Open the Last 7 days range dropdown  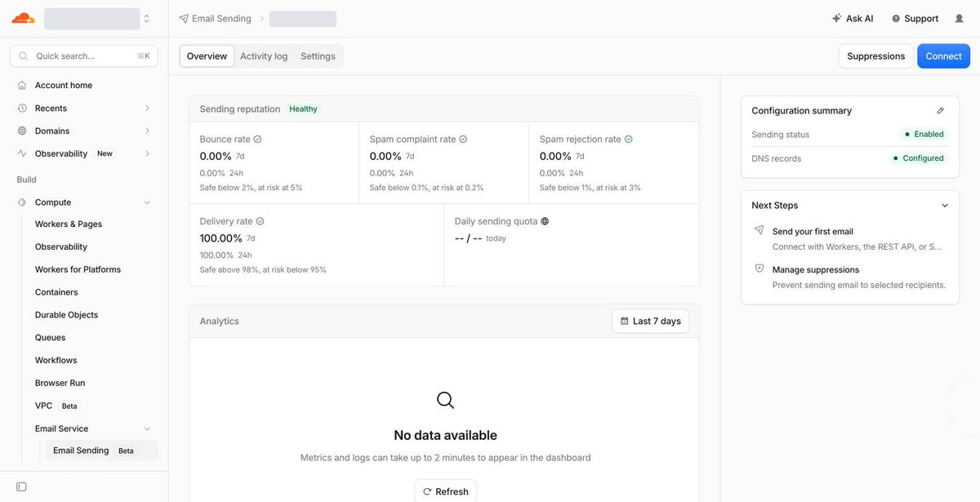[x=650, y=321]
